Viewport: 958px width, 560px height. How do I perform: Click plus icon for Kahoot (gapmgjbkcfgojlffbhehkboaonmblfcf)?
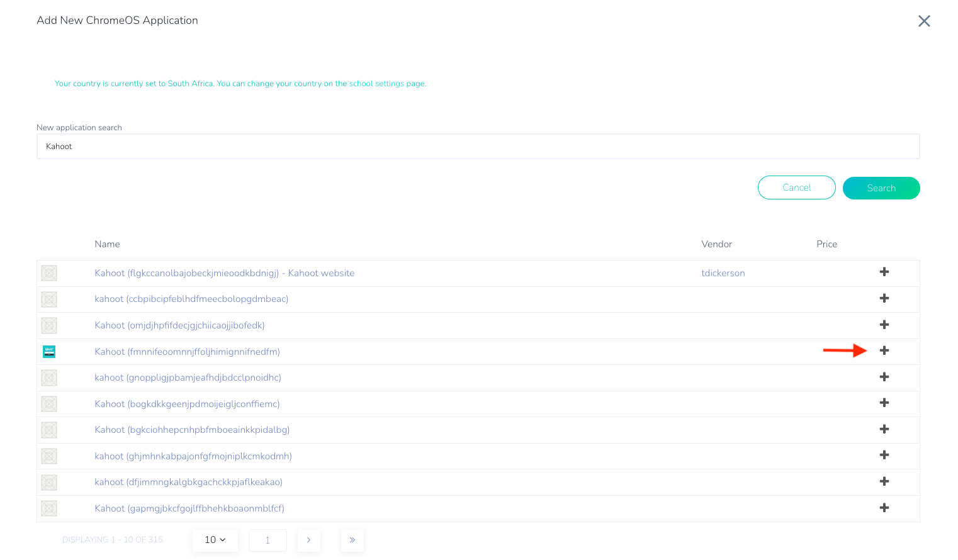884,508
